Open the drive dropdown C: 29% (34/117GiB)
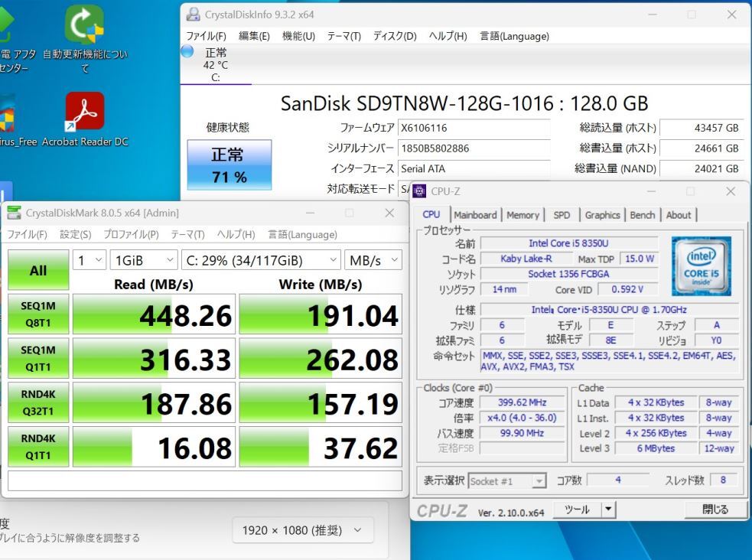Image resolution: width=752 pixels, height=560 pixels. [262, 260]
